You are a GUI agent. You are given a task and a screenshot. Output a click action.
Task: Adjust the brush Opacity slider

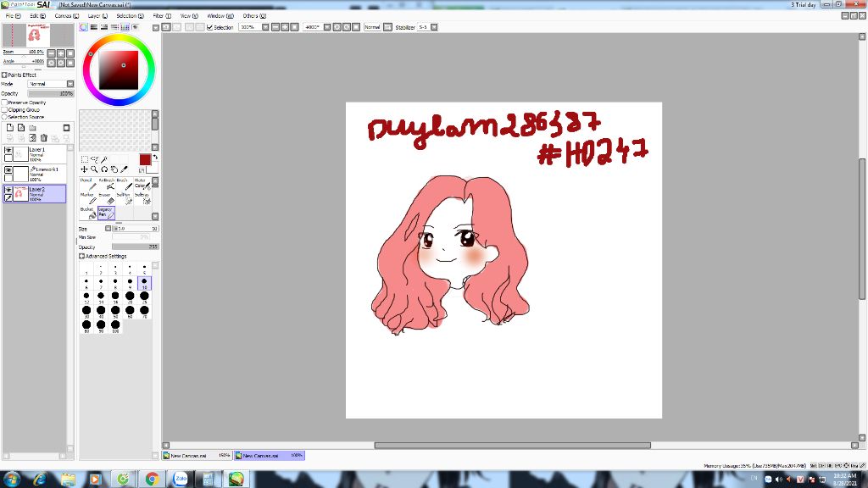pyautogui.click(x=135, y=247)
